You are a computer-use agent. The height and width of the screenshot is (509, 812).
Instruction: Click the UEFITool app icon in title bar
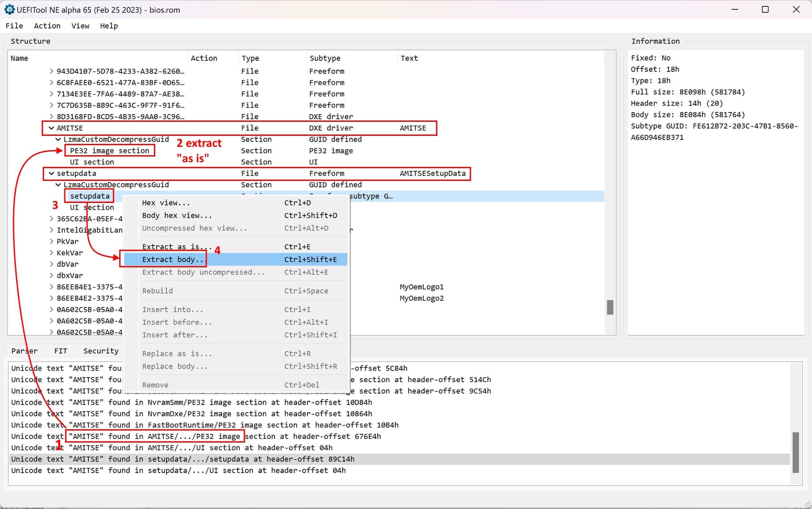(x=9, y=9)
